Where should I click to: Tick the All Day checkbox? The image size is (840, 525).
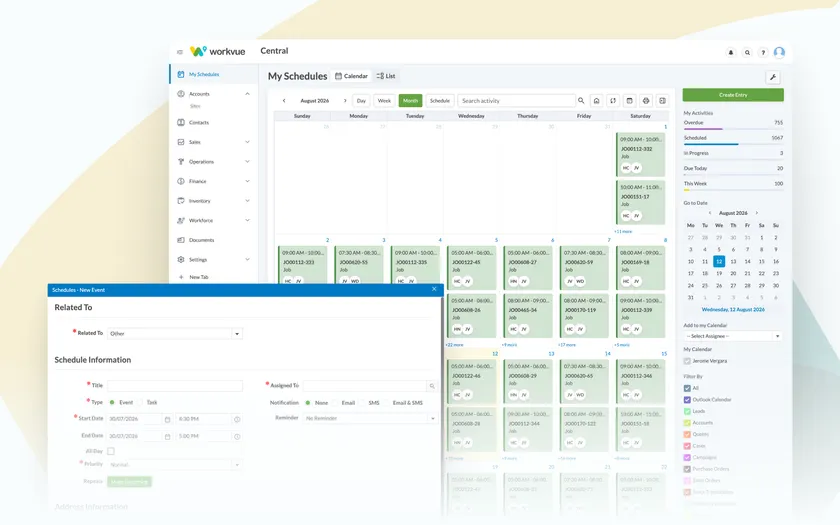(111, 451)
